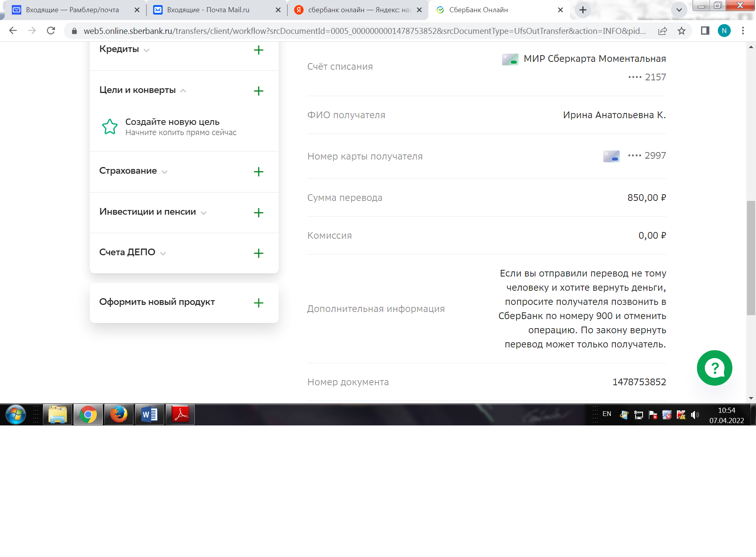Open the browser side panel icon
Screen dimensions: 756x557
705,31
